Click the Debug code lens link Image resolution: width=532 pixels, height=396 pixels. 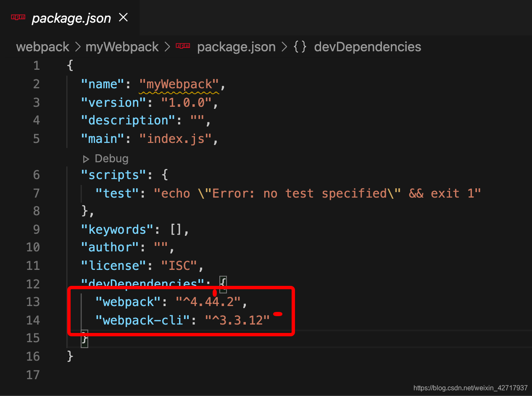tap(111, 158)
